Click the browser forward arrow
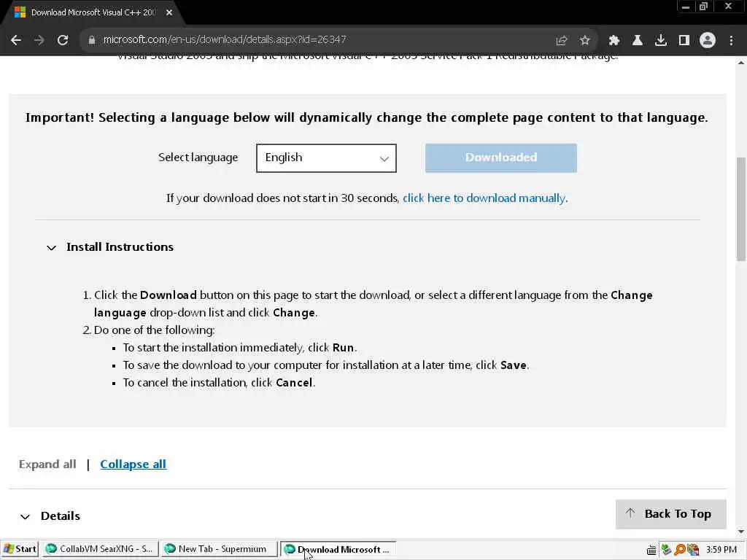The height and width of the screenshot is (560, 747). (39, 40)
